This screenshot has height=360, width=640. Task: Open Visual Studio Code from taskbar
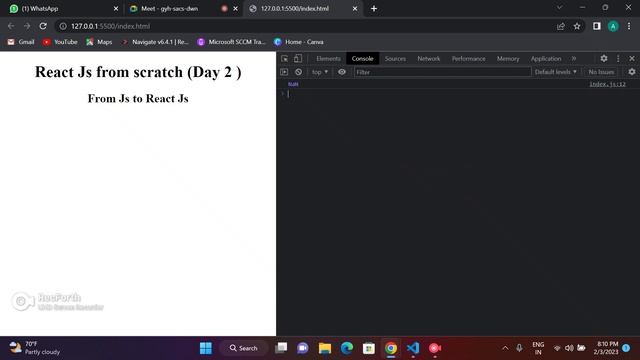click(x=413, y=348)
